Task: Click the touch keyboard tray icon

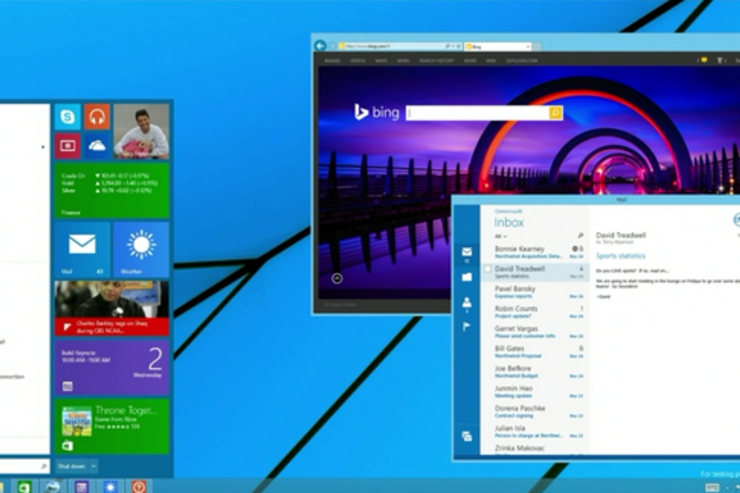Action: click(x=712, y=487)
